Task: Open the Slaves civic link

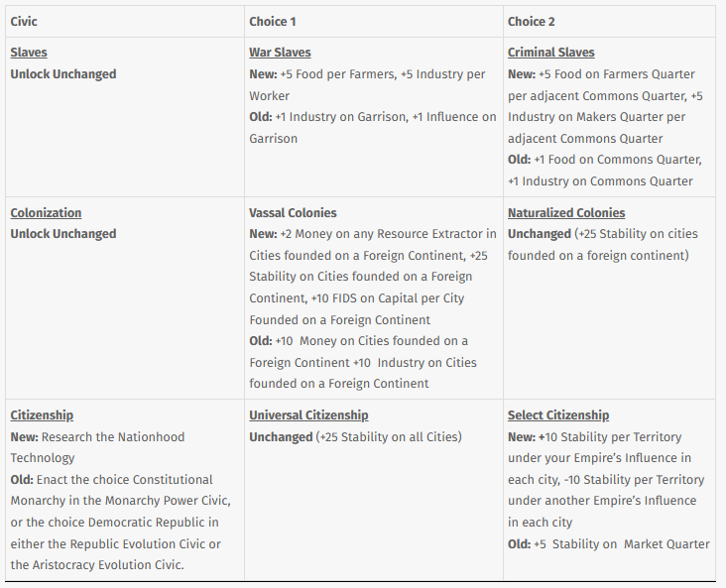Action: (x=29, y=53)
